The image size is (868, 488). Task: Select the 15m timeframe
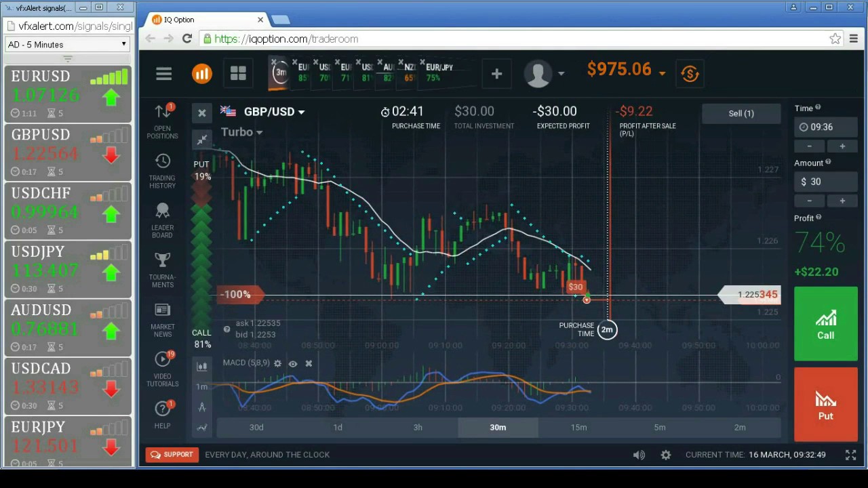click(578, 427)
